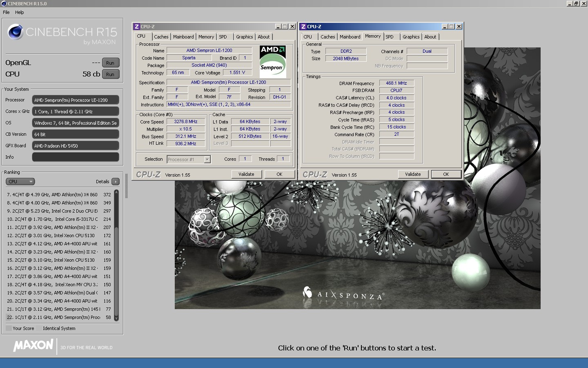Image resolution: width=588 pixels, height=368 pixels.
Task: Switch to Memory tab in left CPU-Z window
Action: click(206, 37)
